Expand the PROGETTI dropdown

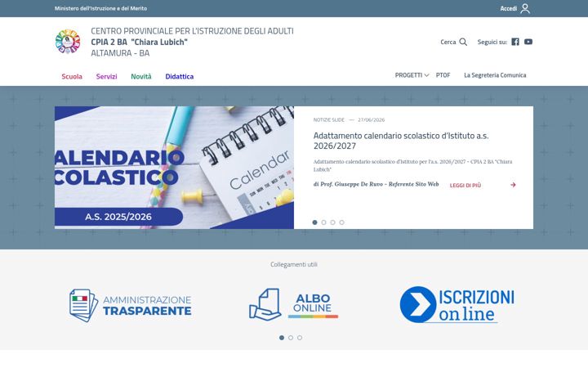click(x=412, y=75)
